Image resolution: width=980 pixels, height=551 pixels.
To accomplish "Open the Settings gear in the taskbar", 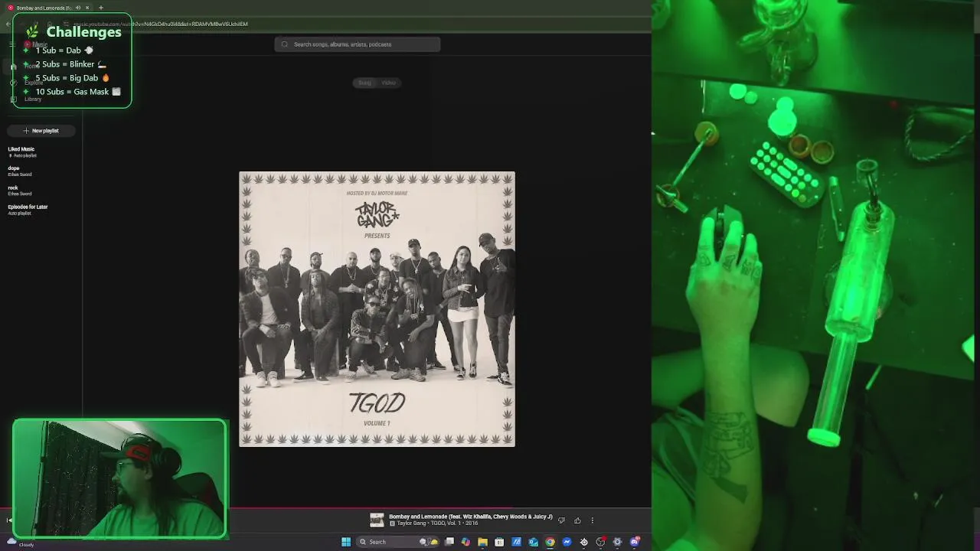I will [617, 542].
